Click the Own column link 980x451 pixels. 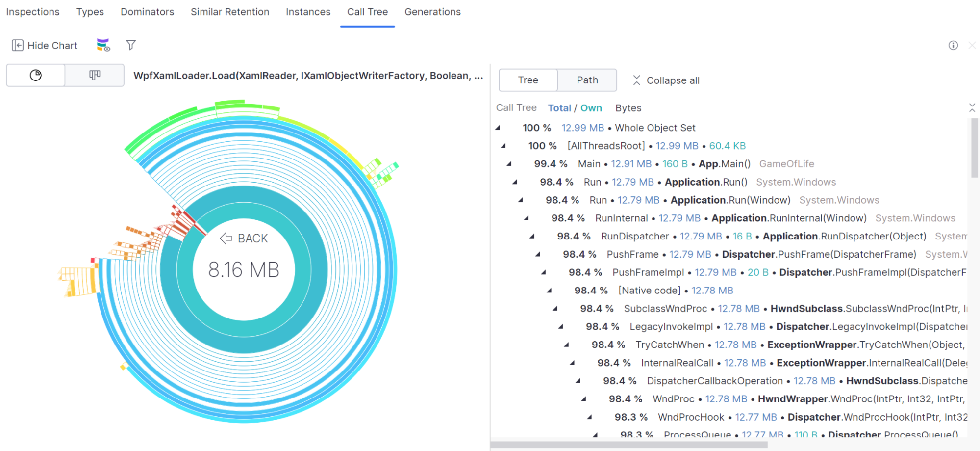coord(591,108)
